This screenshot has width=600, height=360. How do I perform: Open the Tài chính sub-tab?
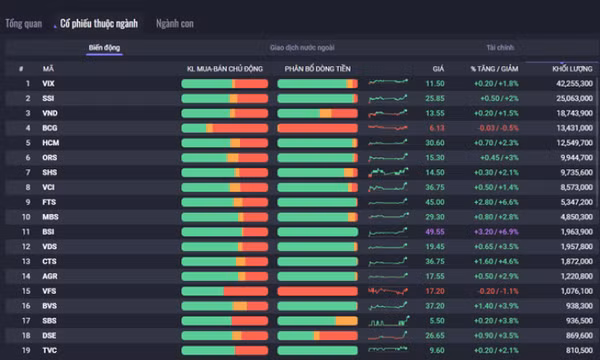500,48
